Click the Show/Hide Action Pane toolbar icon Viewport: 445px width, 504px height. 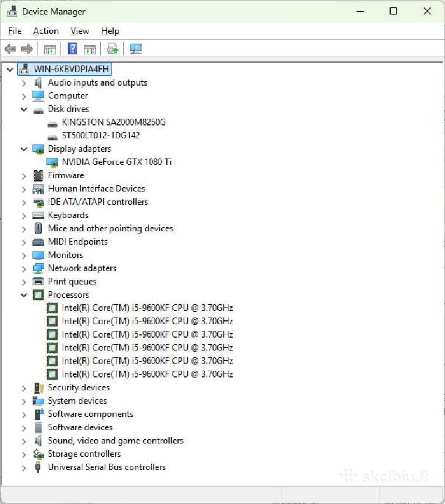pos(90,49)
